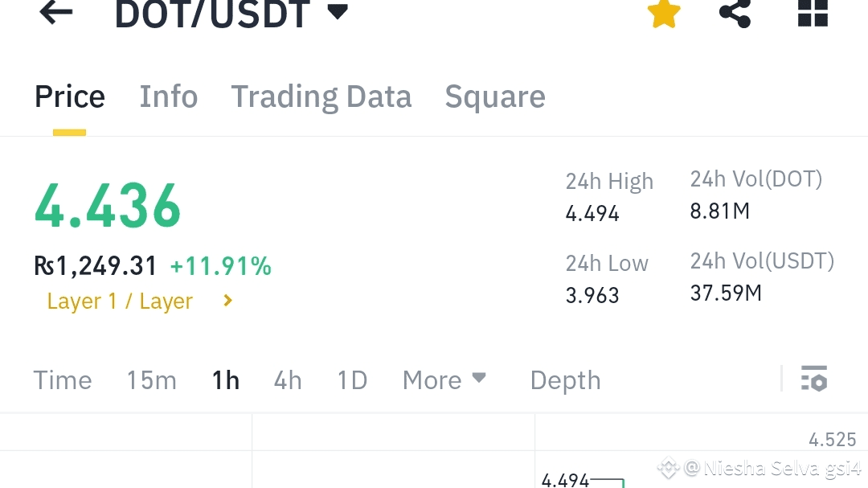Open chart settings icon beside Depth
The image size is (868, 488).
tap(813, 379)
